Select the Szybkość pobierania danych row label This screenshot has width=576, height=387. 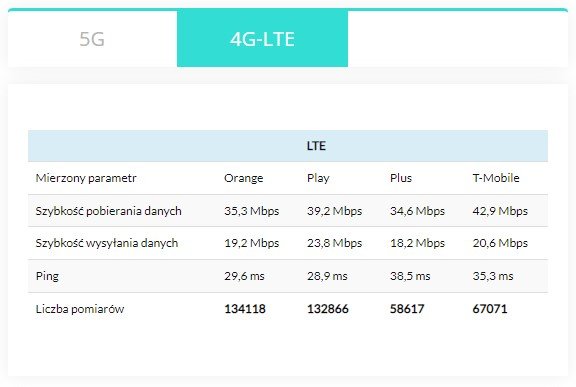click(x=108, y=211)
